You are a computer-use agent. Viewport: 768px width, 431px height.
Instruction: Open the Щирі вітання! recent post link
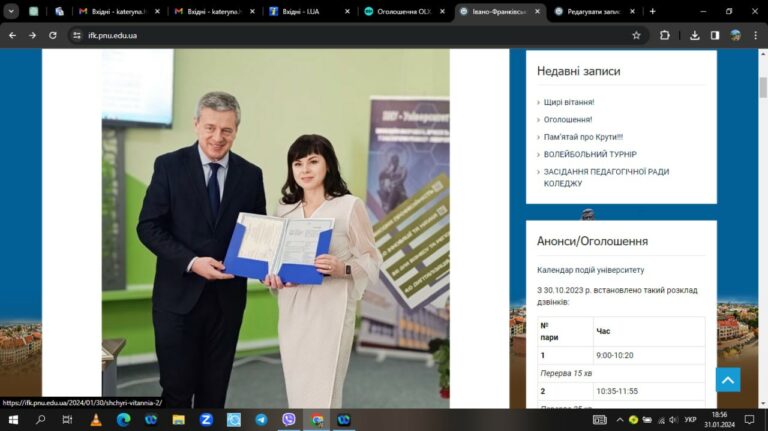tap(569, 102)
